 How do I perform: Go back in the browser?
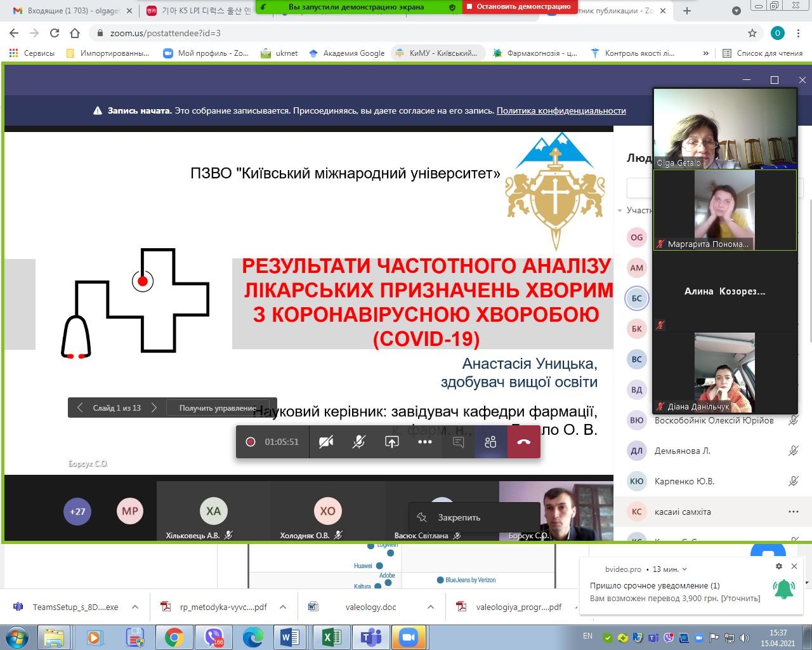coord(14,33)
